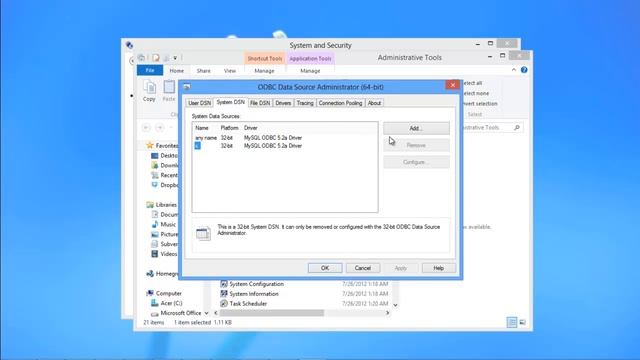Click the ODBC dialog title bar icon
Viewport: 640px width, 360px height.
tap(187, 87)
